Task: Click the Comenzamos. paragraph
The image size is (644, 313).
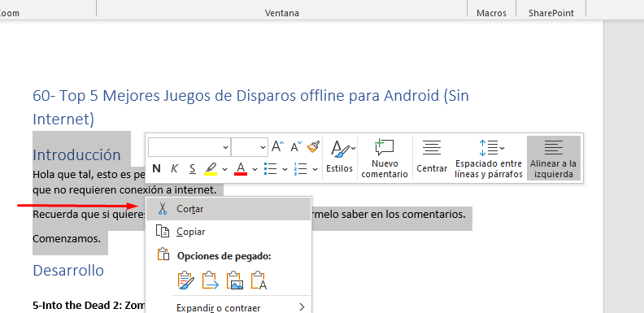Action: coord(67,239)
